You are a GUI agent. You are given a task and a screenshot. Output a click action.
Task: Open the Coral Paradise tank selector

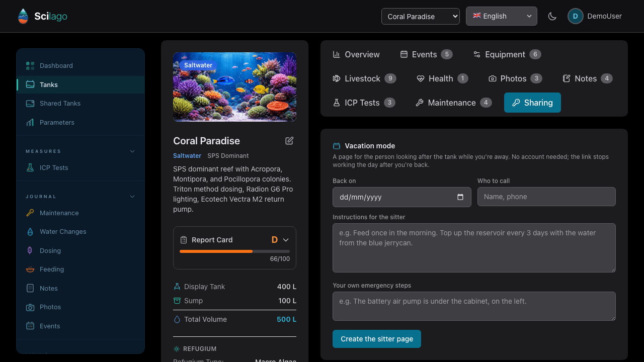421,16
